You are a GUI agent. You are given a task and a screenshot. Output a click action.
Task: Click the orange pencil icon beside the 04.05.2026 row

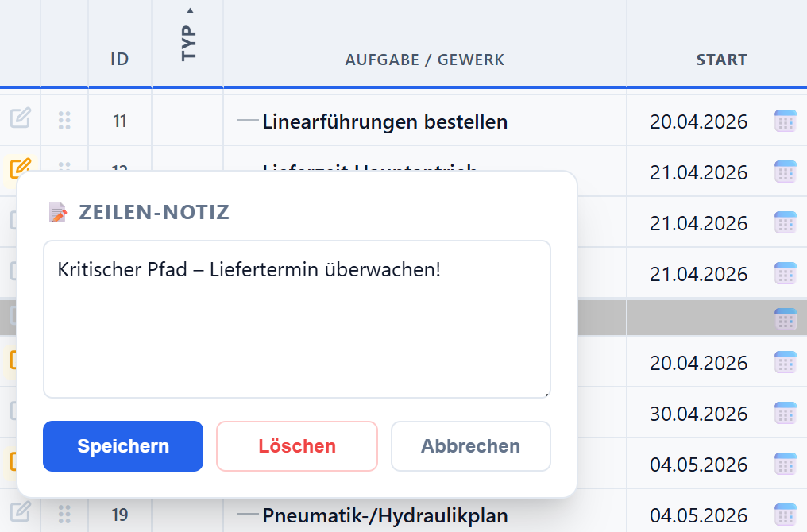click(14, 465)
